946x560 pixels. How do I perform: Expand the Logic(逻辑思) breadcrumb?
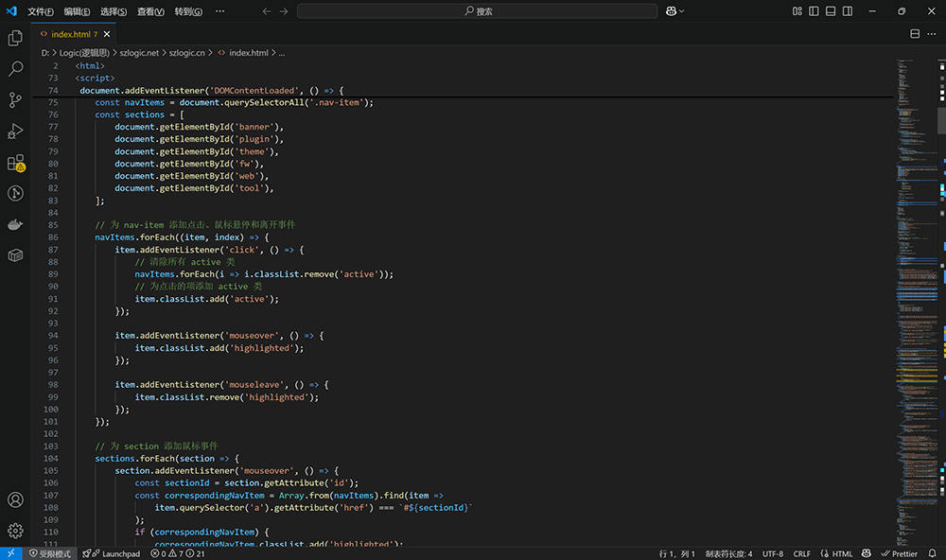pos(84,53)
